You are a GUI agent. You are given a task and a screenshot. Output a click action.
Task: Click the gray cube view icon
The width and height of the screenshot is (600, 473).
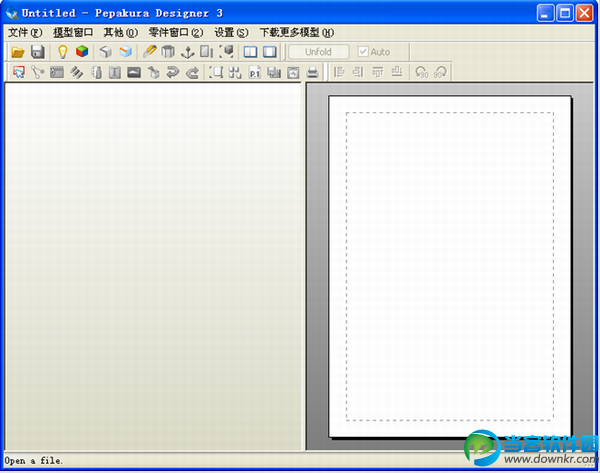pos(106,51)
